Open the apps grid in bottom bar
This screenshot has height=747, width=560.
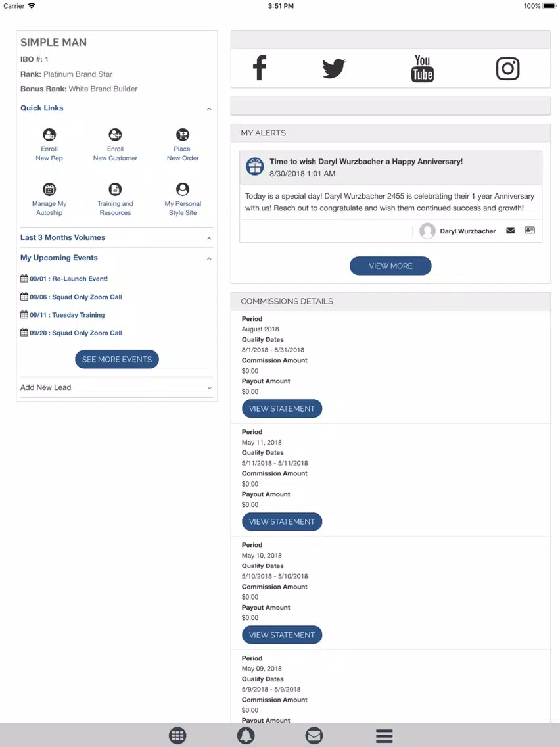click(177, 735)
